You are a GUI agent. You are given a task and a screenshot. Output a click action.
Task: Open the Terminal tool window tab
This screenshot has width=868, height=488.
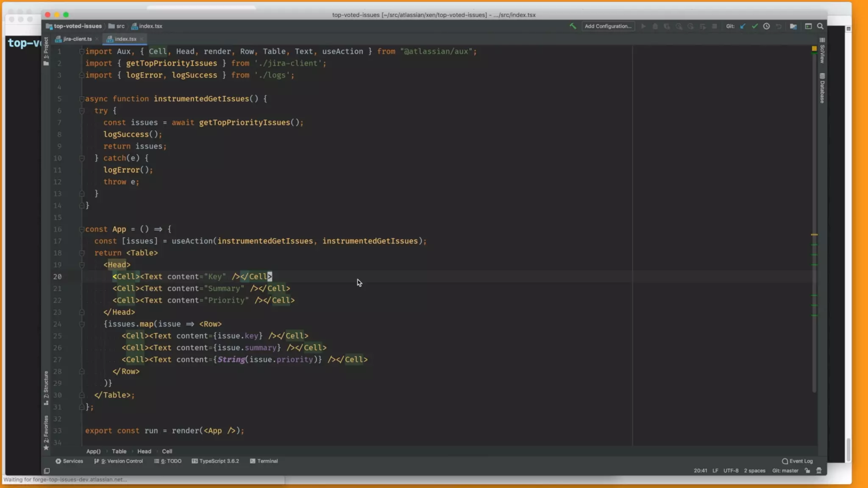click(x=264, y=461)
